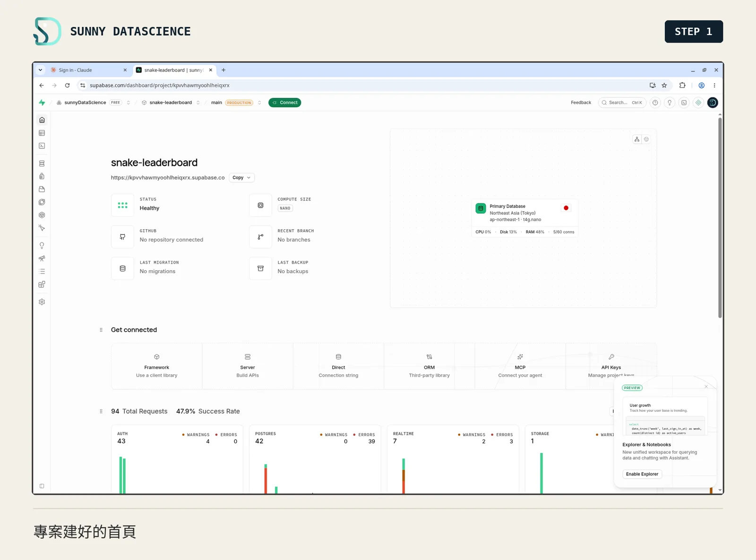The width and height of the screenshot is (756, 560).
Task: Open the Observability telescope icon in sidebar
Action: [42, 258]
